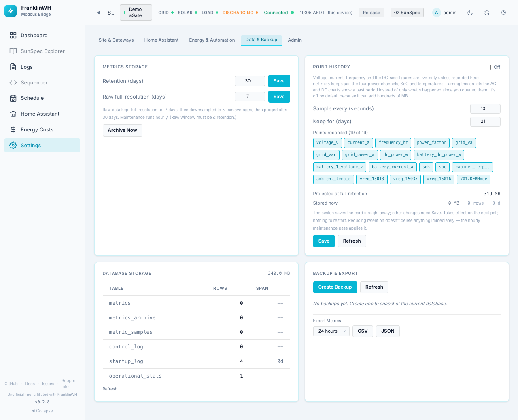Image resolution: width=518 pixels, height=420 pixels.
Task: Open the Demo aGate site dropdown
Action: 136,13
